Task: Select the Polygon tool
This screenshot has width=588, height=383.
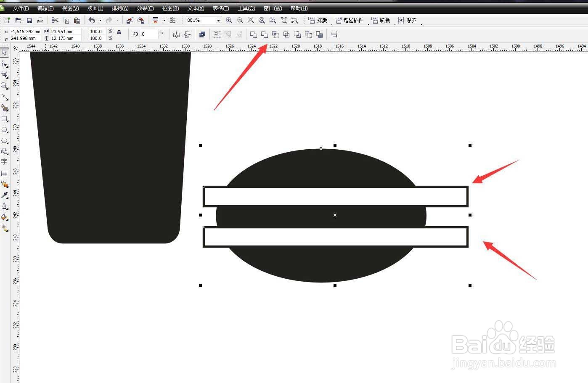Action: click(4, 140)
